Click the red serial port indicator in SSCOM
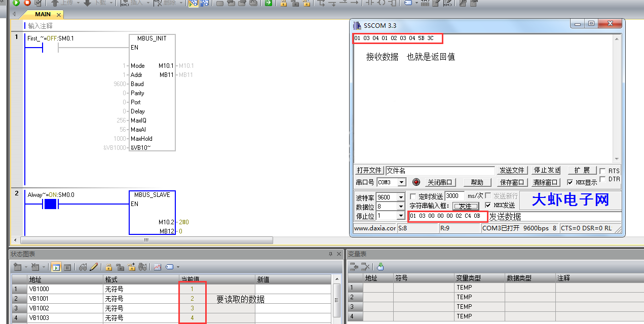Screen dimensions: 644x324 coord(416,182)
